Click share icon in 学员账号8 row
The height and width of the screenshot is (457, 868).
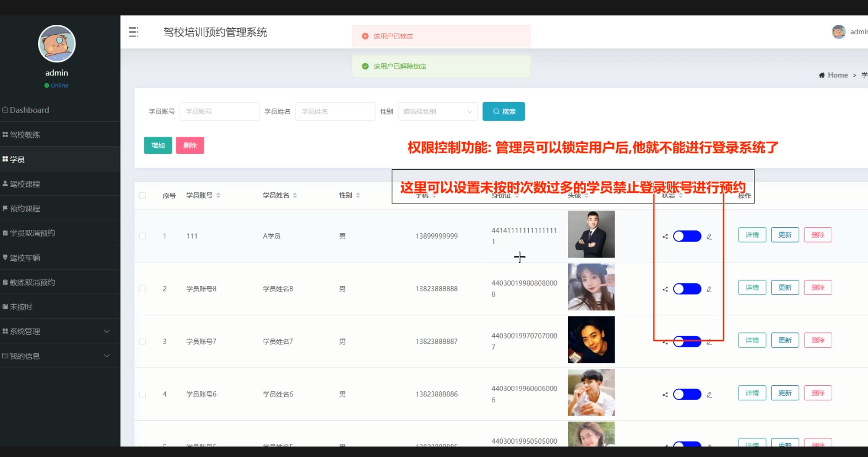click(665, 289)
